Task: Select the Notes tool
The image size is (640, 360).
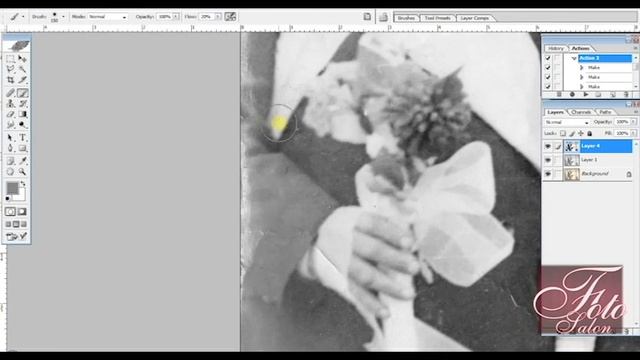Action: pos(11,161)
